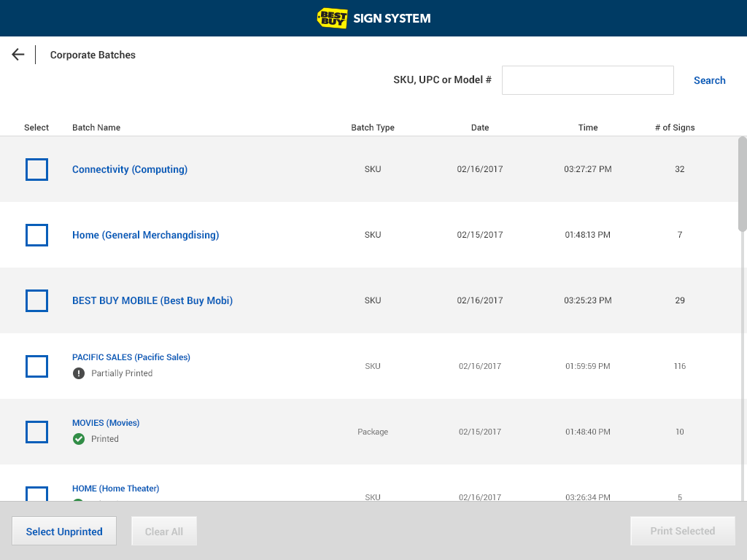Click the Partially Printed warning icon
The width and height of the screenshot is (747, 560).
pyautogui.click(x=79, y=373)
